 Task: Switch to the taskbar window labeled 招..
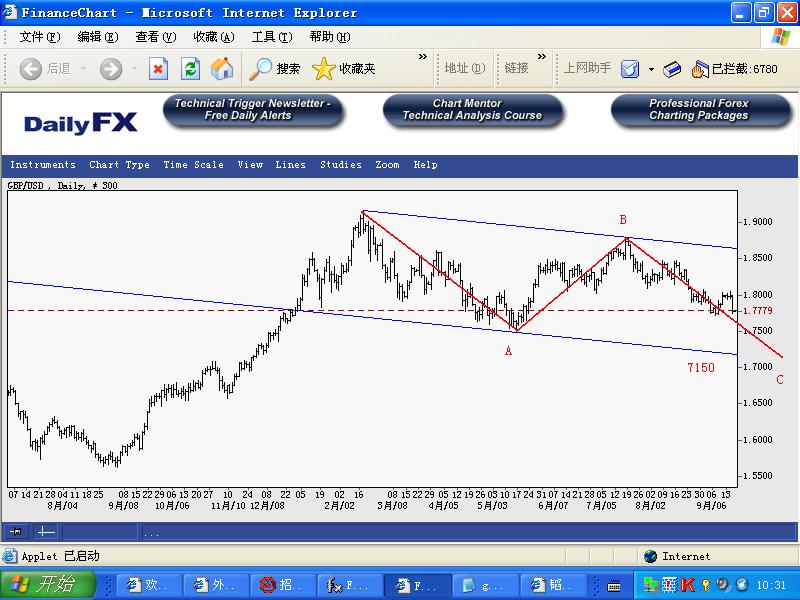coord(282,585)
